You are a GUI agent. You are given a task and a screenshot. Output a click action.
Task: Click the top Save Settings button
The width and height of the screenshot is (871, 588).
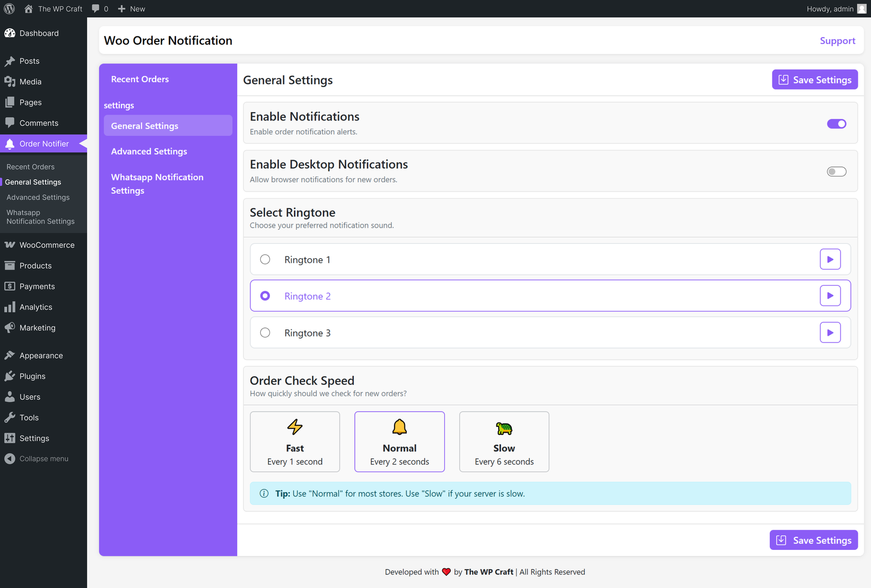[815, 79]
